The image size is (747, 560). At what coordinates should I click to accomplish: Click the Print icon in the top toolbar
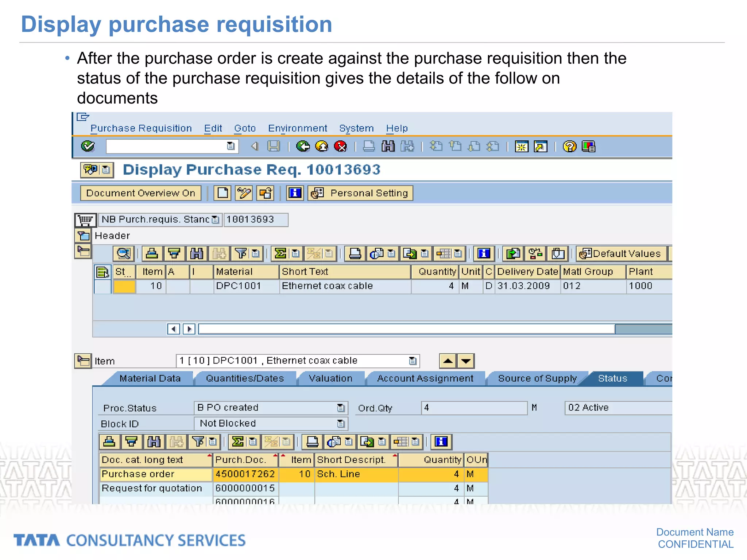(369, 146)
